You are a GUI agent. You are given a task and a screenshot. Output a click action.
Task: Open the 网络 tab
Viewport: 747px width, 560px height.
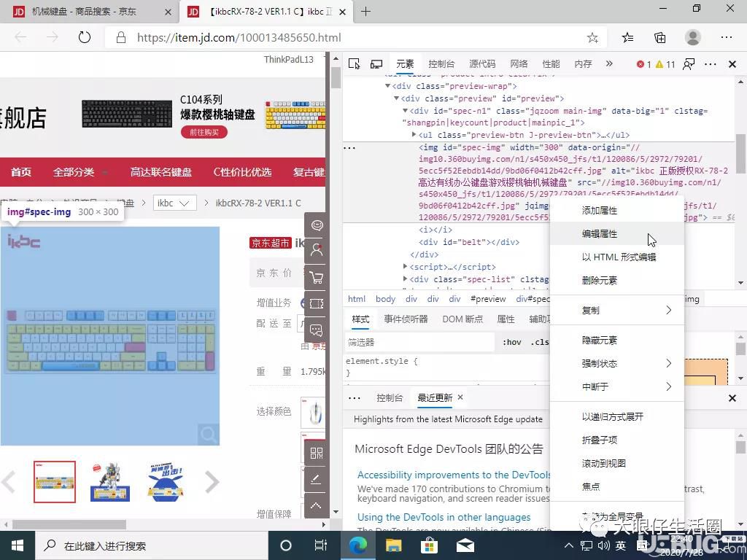519,64
